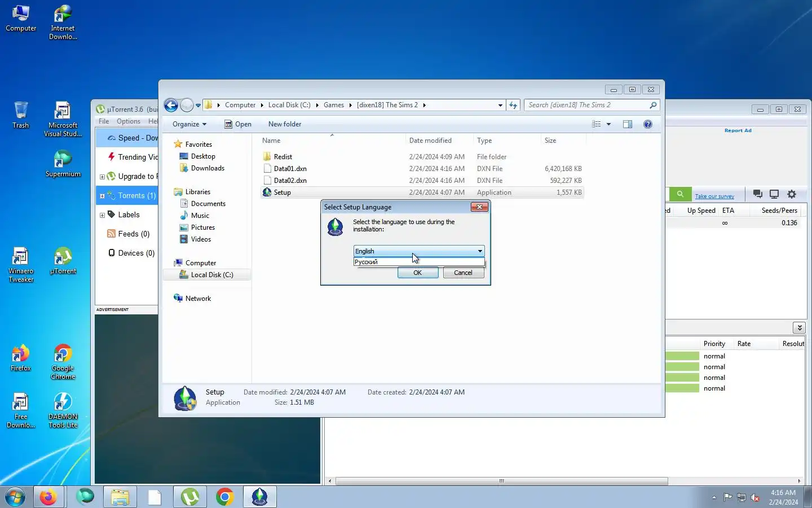Open Free Download Manager desktop shortcut
The width and height of the screenshot is (812, 508).
pos(21,410)
